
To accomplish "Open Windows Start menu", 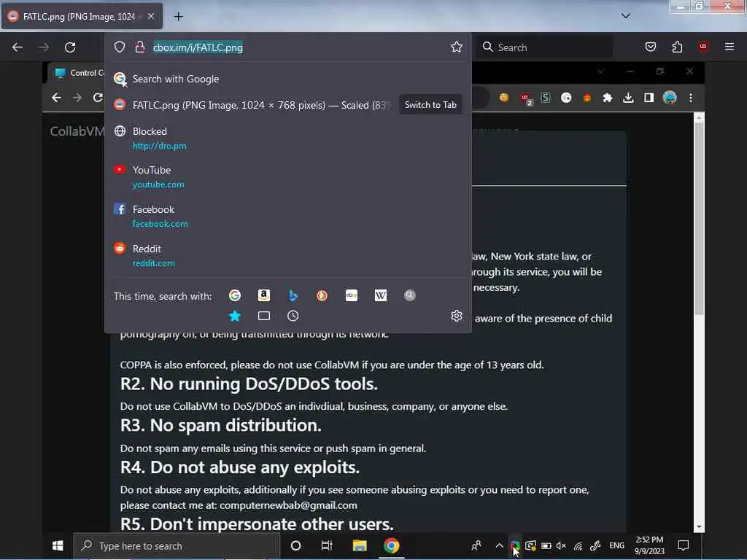I will click(58, 545).
